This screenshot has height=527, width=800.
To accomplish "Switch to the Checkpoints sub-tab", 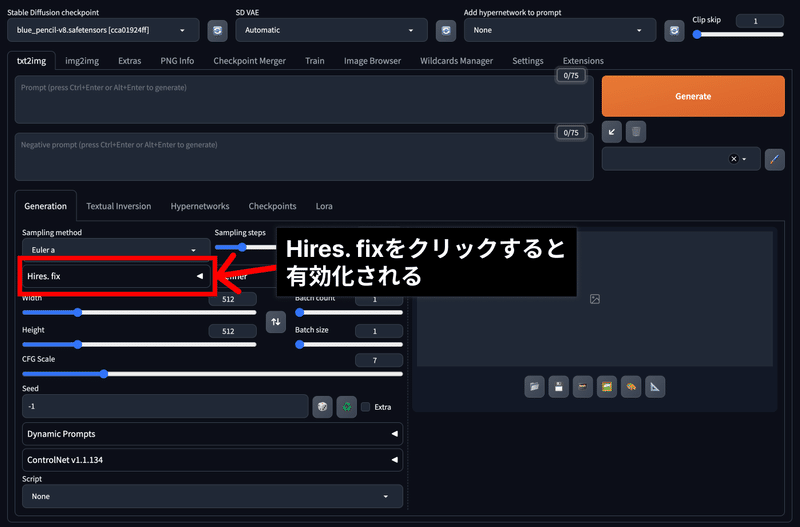I will pos(272,206).
